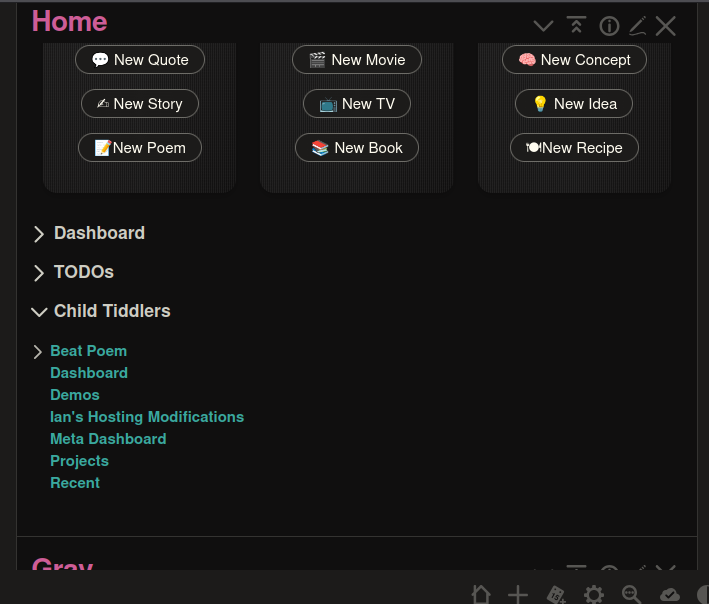The height and width of the screenshot is (604, 709).
Task: Click the home icon in bottom toolbar
Action: pyautogui.click(x=481, y=595)
